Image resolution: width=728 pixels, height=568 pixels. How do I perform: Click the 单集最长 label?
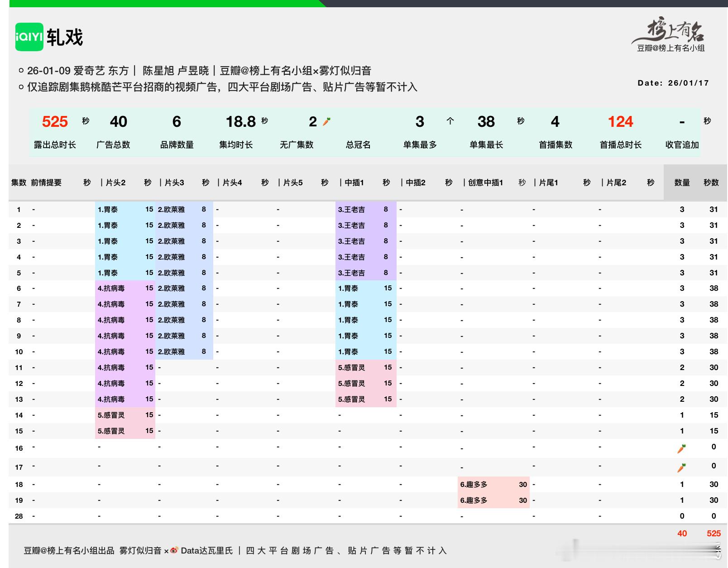coord(486,145)
